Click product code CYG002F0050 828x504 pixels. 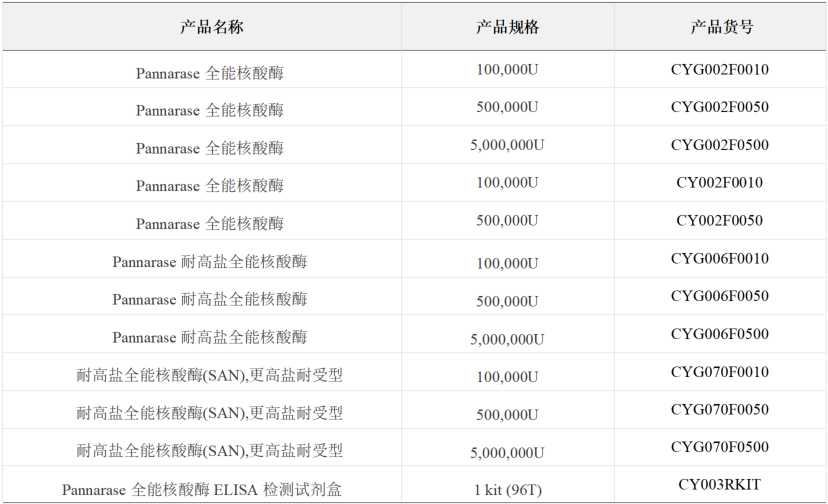[720, 107]
